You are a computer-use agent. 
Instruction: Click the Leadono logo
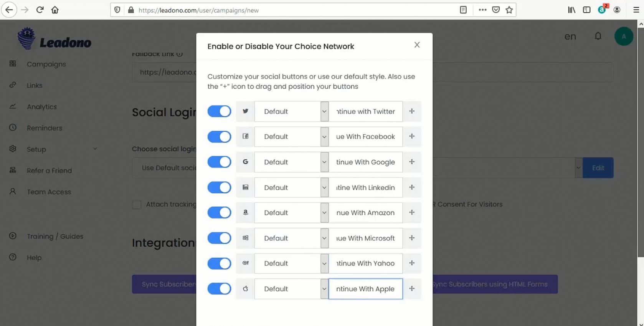click(54, 38)
